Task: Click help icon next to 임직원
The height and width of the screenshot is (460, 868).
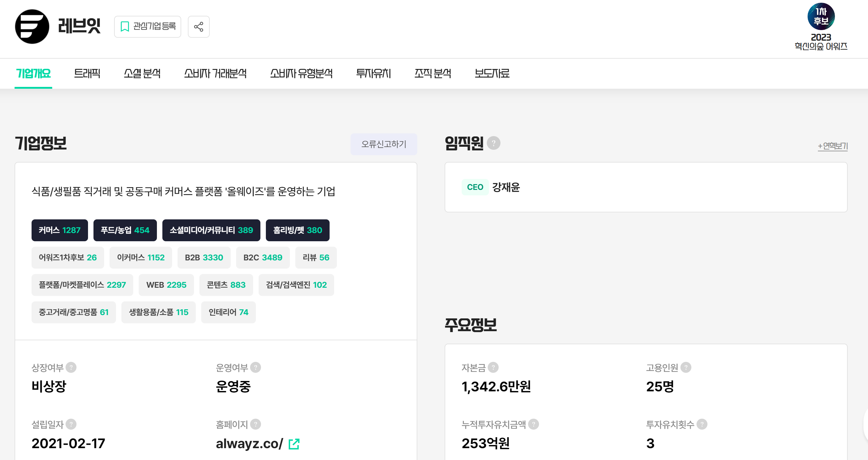Action: [493, 143]
